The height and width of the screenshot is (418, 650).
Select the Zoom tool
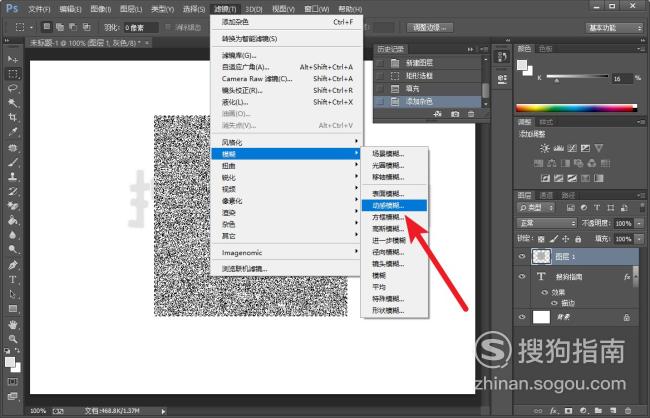coord(13,339)
